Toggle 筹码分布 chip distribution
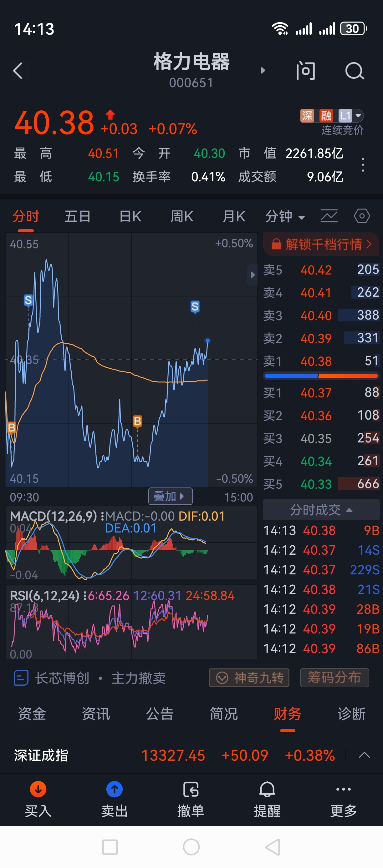The width and height of the screenshot is (383, 868). coord(334,677)
